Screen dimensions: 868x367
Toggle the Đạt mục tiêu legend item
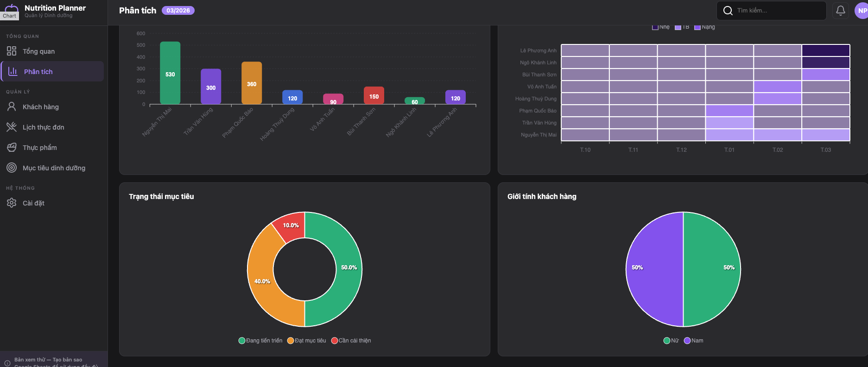coord(306,341)
